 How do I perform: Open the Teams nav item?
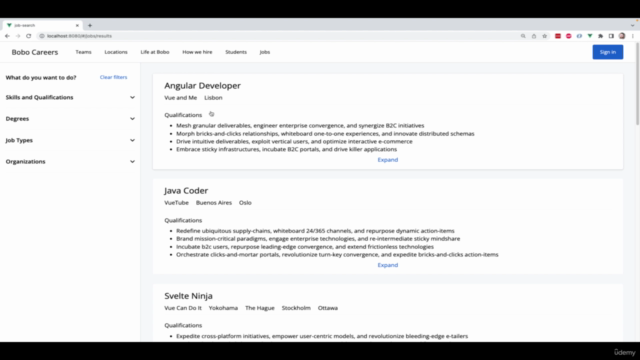pyautogui.click(x=83, y=52)
